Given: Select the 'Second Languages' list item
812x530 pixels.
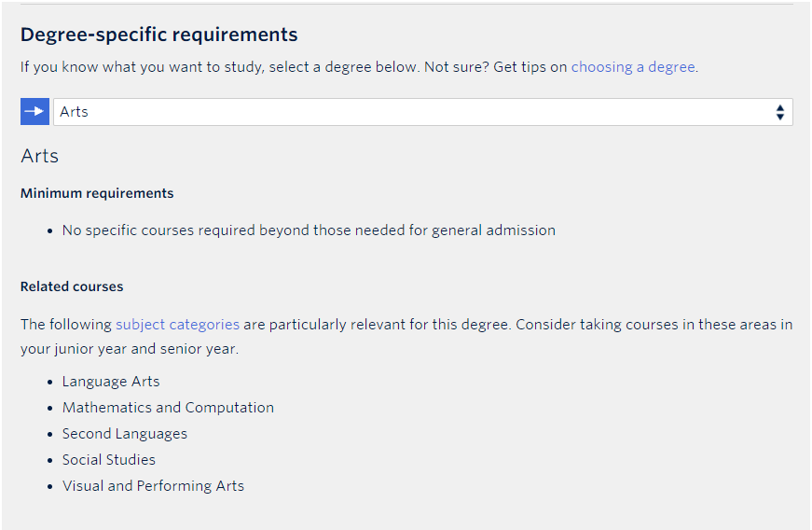Looking at the screenshot, I should pyautogui.click(x=125, y=434).
